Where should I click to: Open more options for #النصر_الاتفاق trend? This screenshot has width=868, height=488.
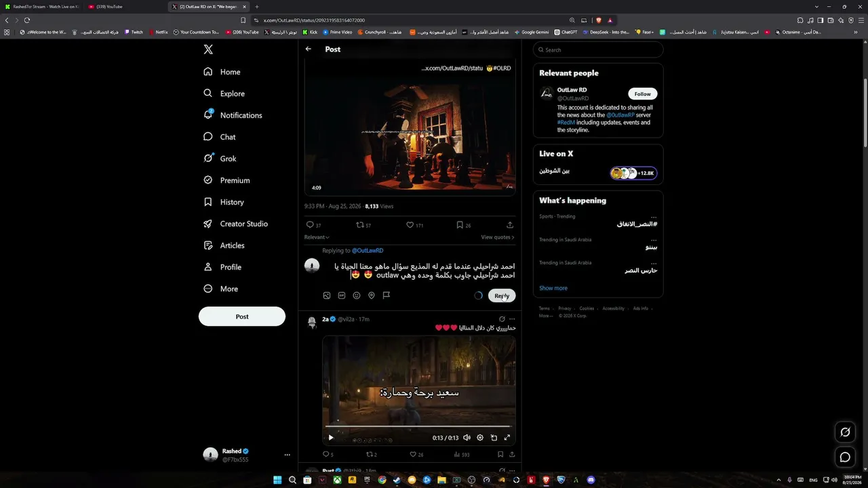pyautogui.click(x=654, y=217)
